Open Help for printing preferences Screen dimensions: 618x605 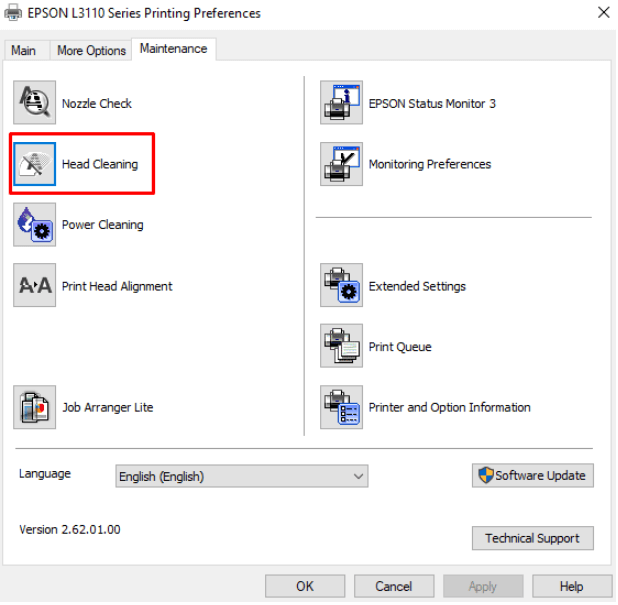click(571, 586)
